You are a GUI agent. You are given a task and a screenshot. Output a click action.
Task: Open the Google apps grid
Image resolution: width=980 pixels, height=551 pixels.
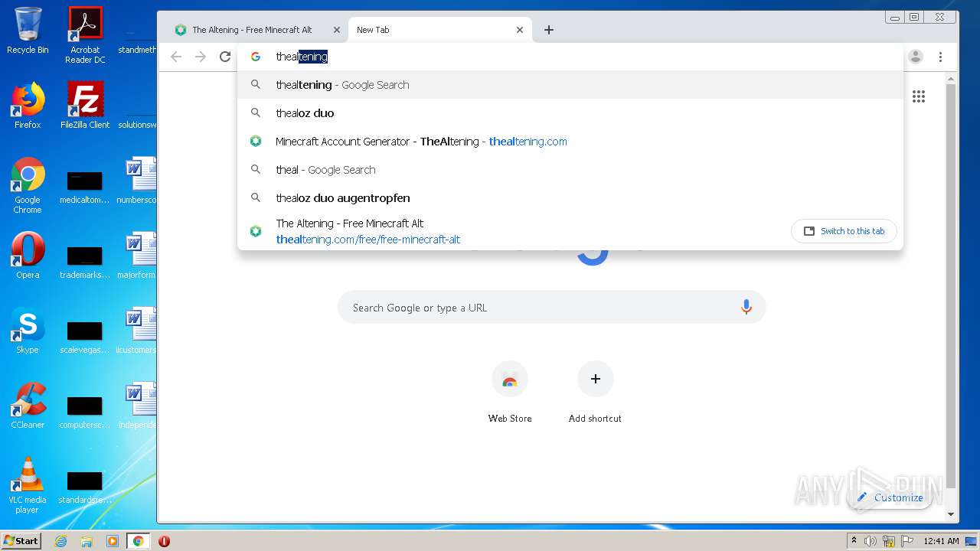coord(919,96)
